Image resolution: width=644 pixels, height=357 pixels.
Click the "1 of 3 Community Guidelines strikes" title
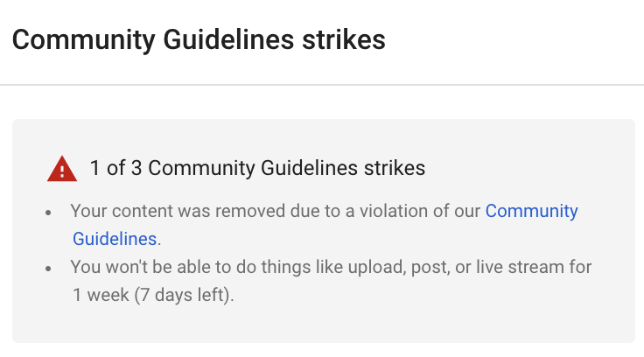click(257, 168)
